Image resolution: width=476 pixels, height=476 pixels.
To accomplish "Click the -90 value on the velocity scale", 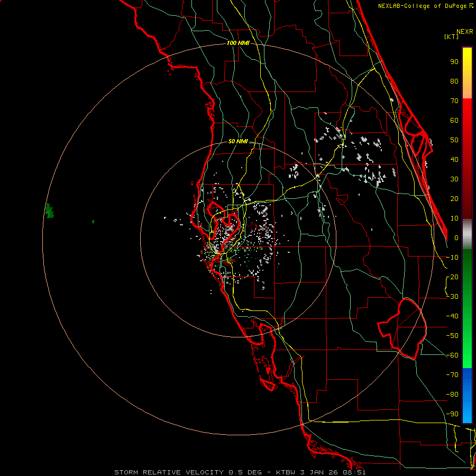I will 452,414.
